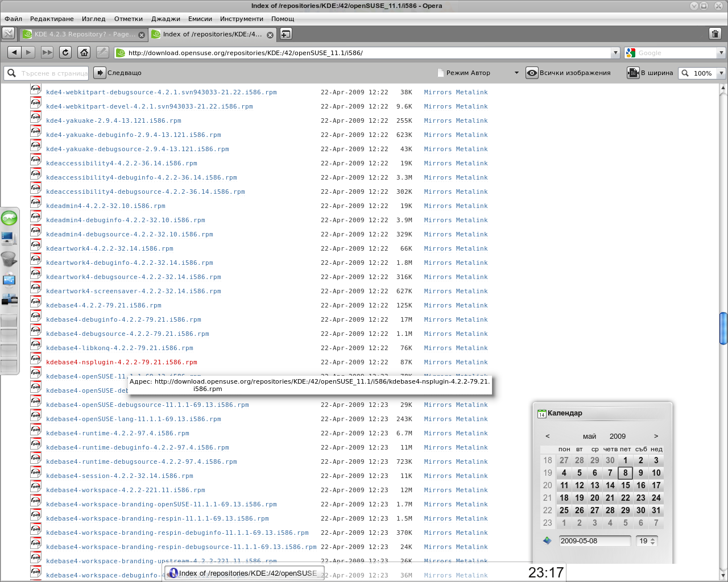This screenshot has height=582, width=728.
Task: Click the Back navigation arrow
Action: [14, 52]
